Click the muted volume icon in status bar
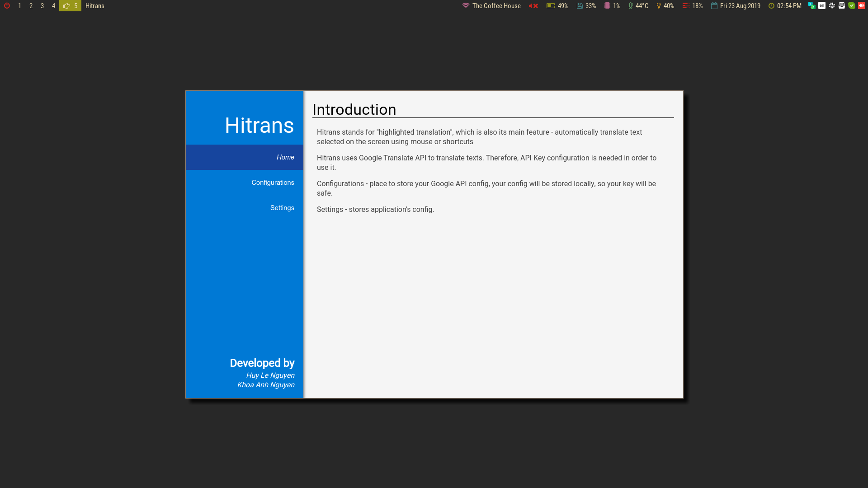 [x=533, y=6]
